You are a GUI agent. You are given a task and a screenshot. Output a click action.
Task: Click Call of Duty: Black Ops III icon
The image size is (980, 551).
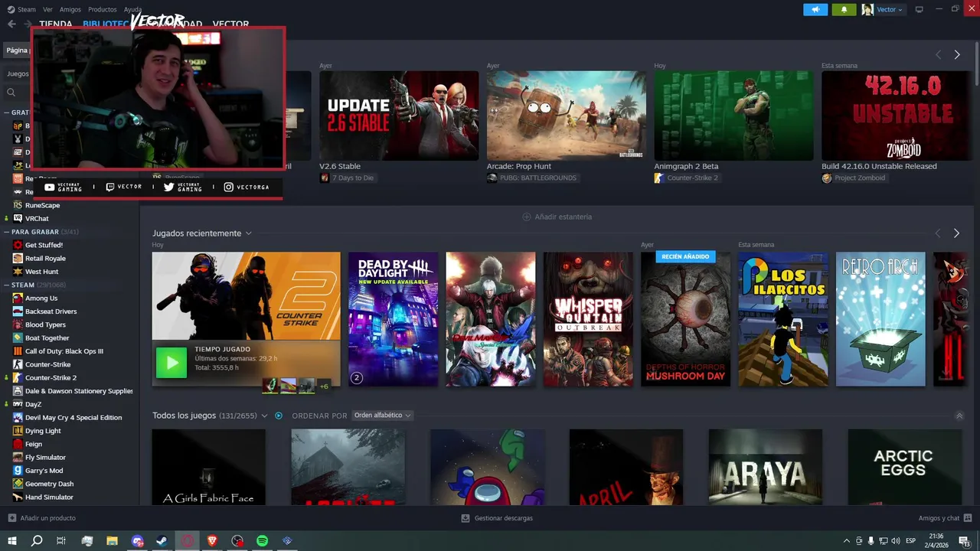point(18,351)
